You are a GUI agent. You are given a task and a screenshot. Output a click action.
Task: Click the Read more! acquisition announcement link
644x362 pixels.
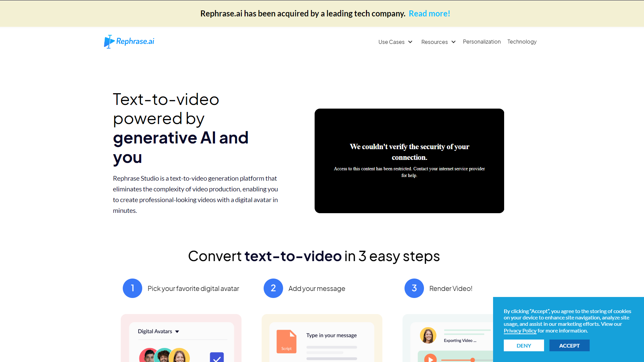429,13
